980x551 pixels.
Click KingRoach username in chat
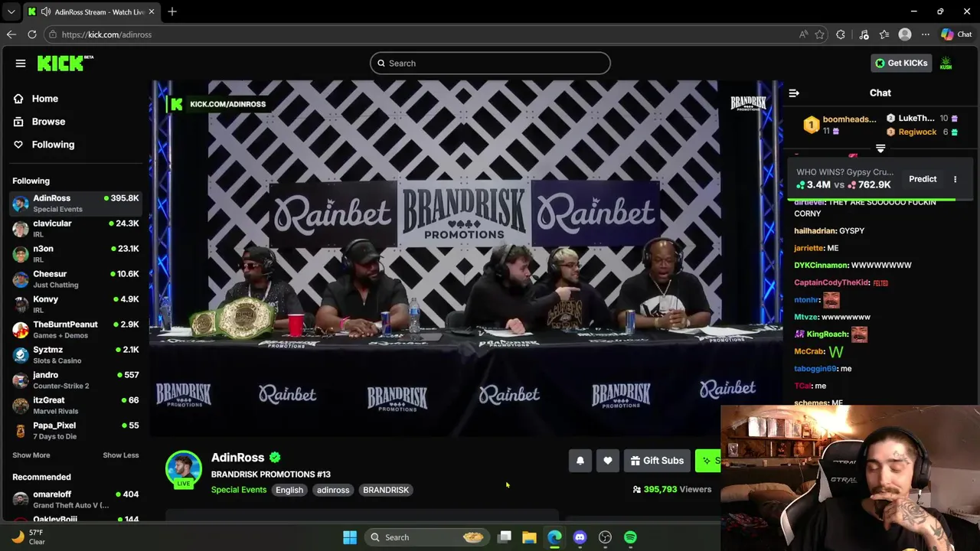(827, 334)
